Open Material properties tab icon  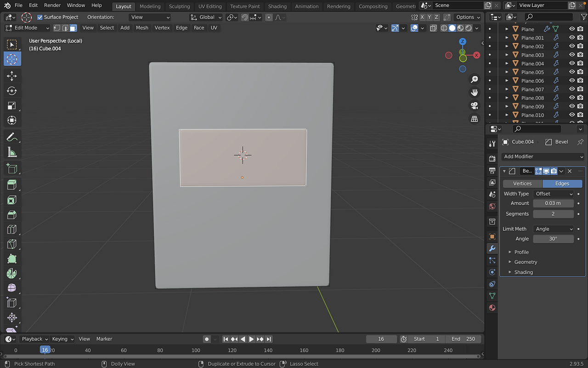492,308
